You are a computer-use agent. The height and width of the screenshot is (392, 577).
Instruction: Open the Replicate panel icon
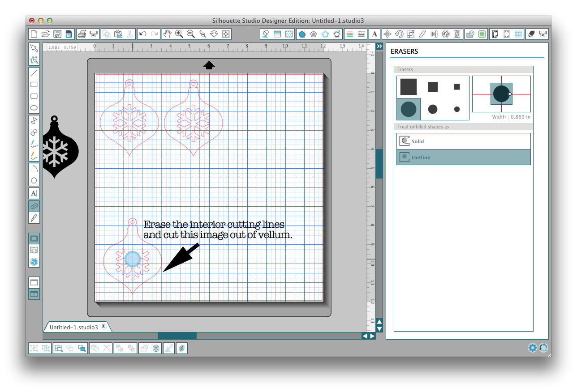[446, 34]
